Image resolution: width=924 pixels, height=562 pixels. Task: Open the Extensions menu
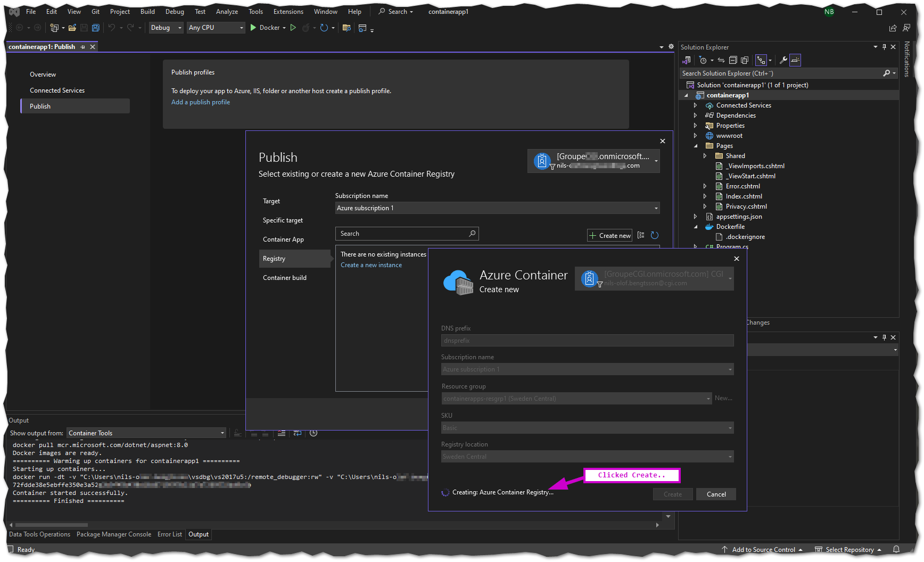[288, 12]
